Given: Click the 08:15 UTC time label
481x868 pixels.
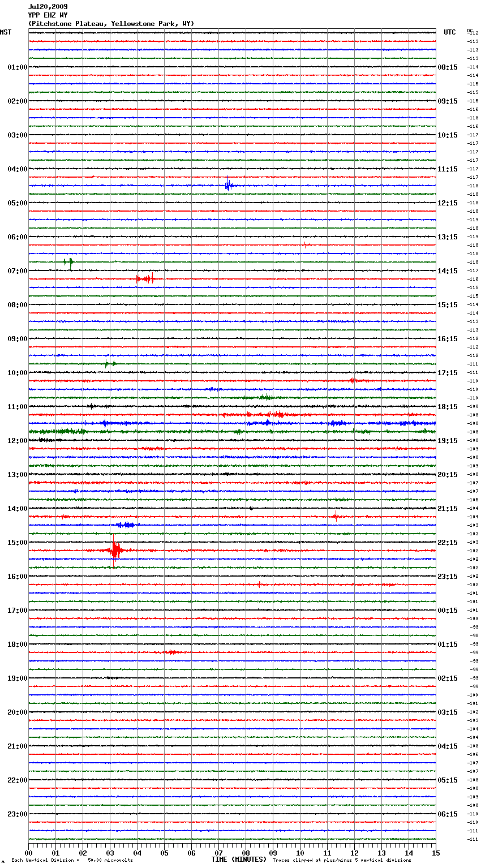Looking at the screenshot, I should 448,67.
